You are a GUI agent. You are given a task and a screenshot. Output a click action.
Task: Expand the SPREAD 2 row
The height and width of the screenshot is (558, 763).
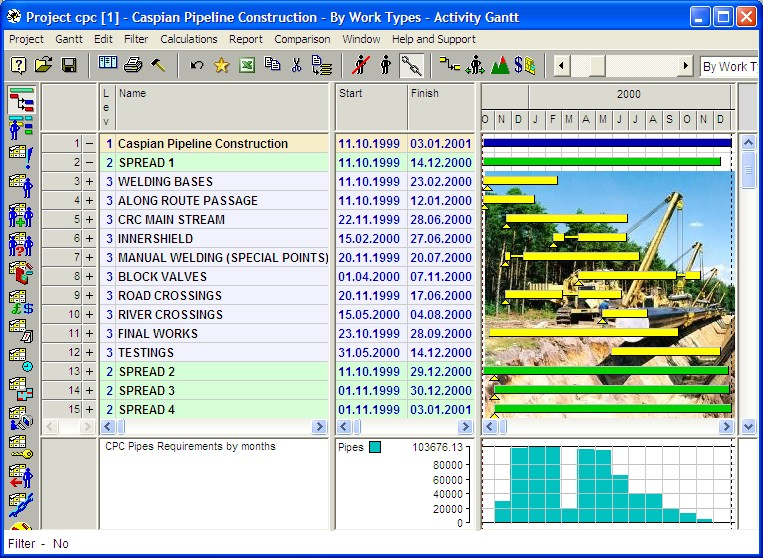tap(90, 371)
